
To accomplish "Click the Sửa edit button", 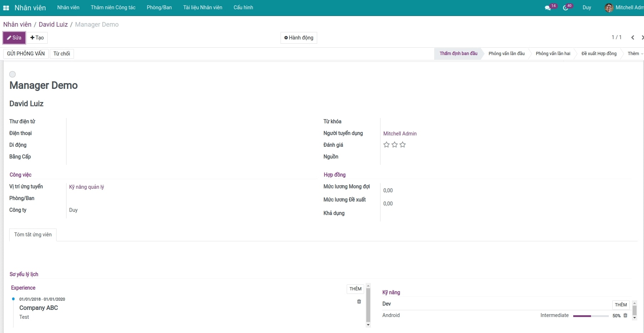I will pyautogui.click(x=14, y=38).
